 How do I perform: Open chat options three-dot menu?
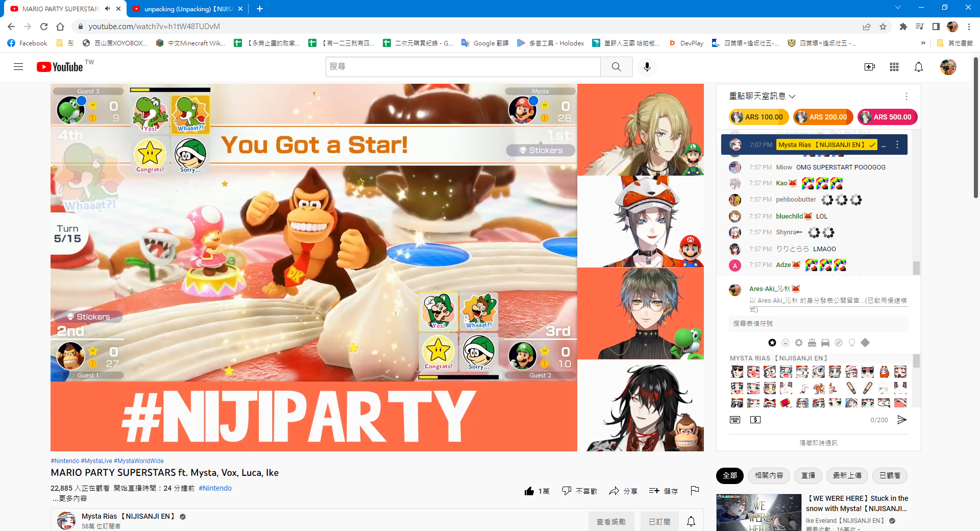click(906, 96)
